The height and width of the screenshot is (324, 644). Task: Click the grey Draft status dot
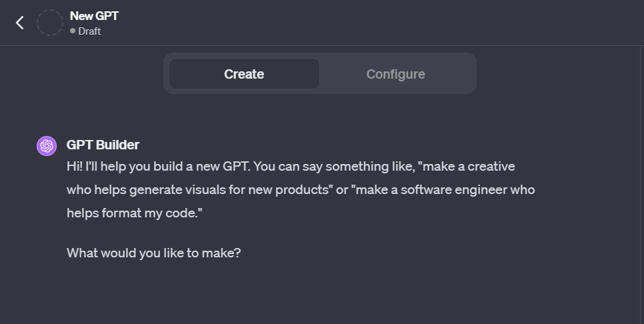[73, 31]
